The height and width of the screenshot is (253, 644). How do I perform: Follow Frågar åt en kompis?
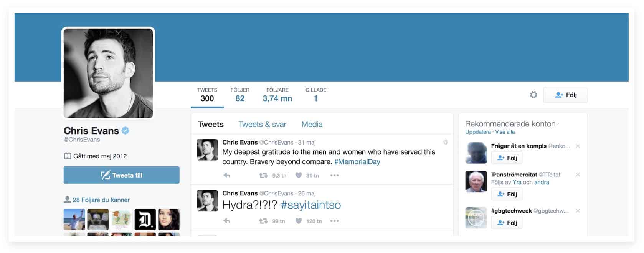(x=507, y=158)
